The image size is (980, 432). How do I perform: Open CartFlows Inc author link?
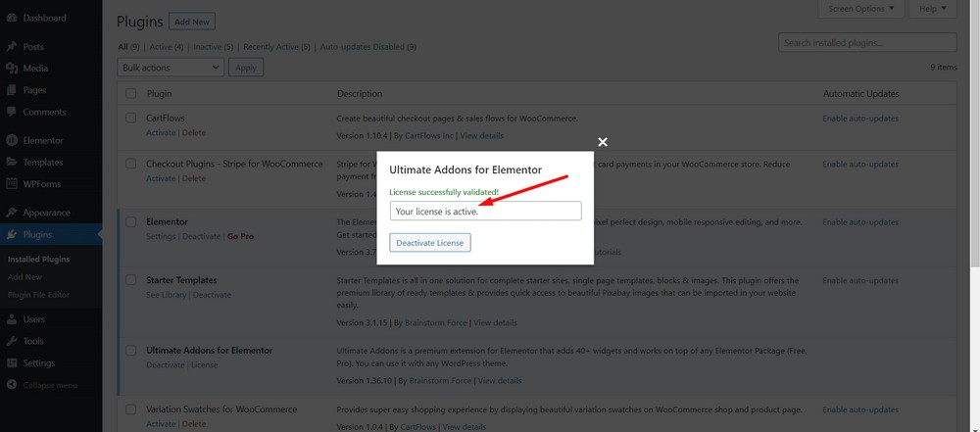click(429, 135)
